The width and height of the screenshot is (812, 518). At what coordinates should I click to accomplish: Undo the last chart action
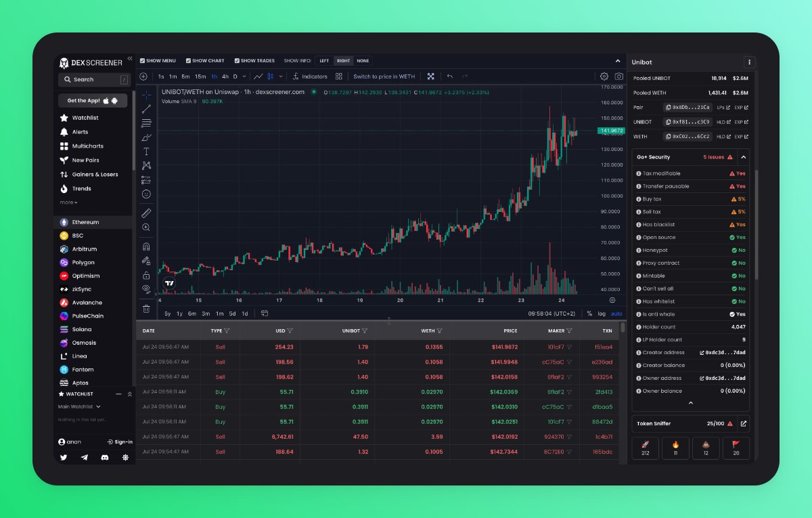(450, 77)
